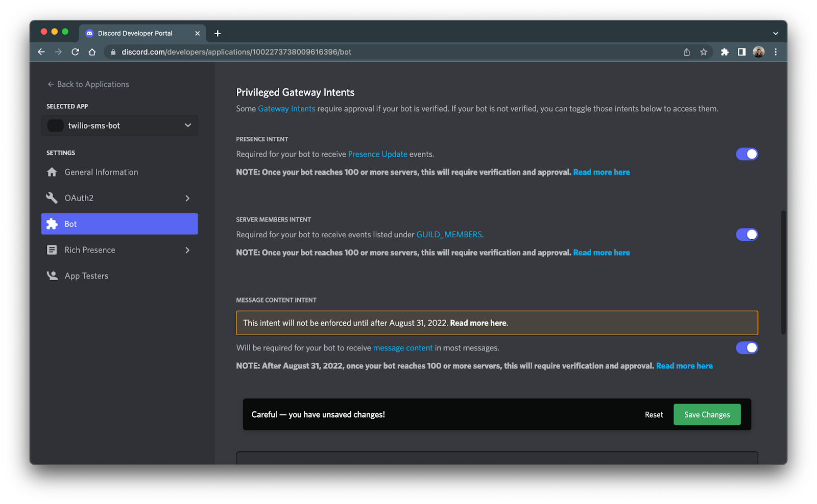Click Read more here under Presence Intent
Image resolution: width=817 pixels, height=504 pixels.
pos(602,172)
